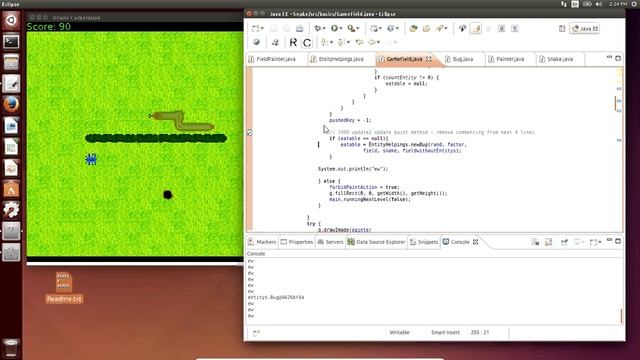The image size is (640, 360).
Task: Toggle the Pin Console icon
Action: click(564, 242)
